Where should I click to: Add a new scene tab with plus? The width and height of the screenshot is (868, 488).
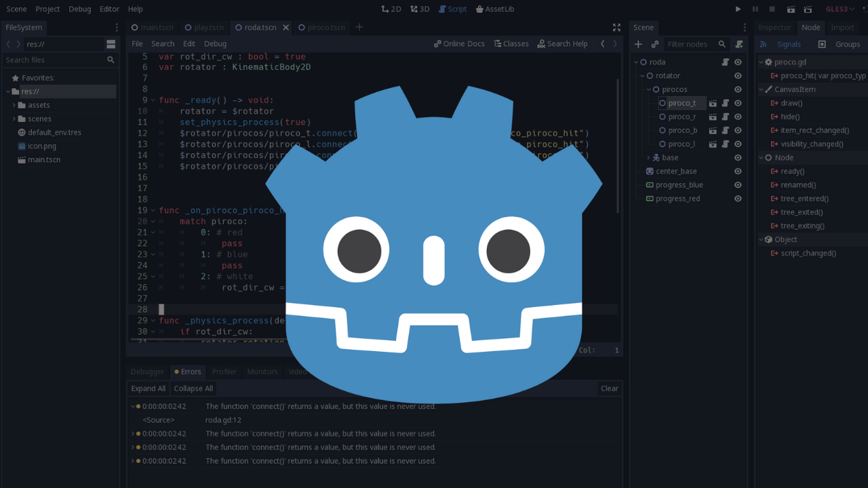(x=359, y=27)
